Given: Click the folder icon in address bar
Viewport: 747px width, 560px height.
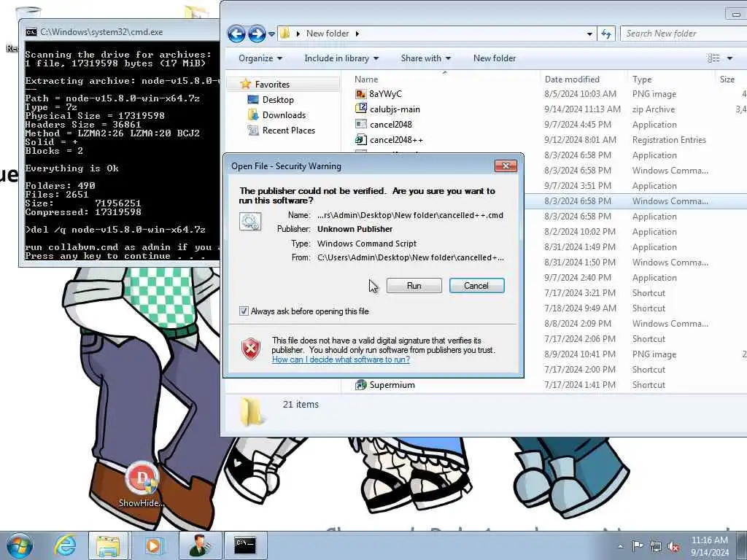Looking at the screenshot, I should point(285,34).
